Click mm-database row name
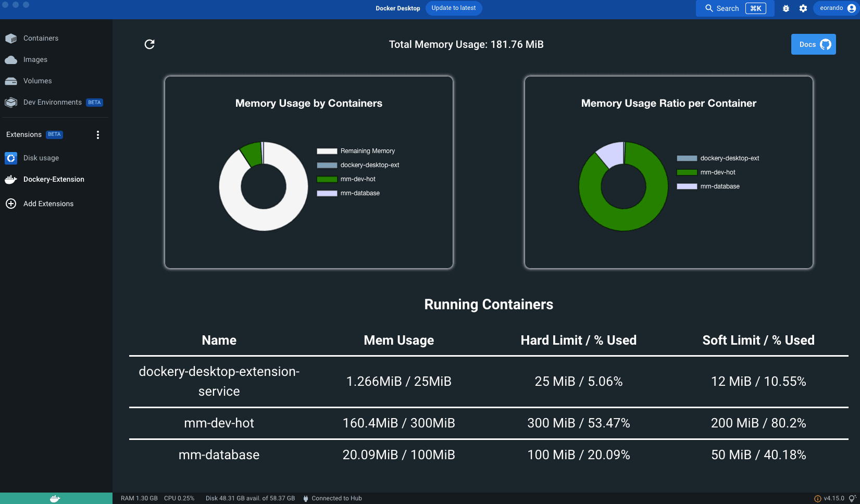Screen dimensions: 860x504 pos(219,455)
